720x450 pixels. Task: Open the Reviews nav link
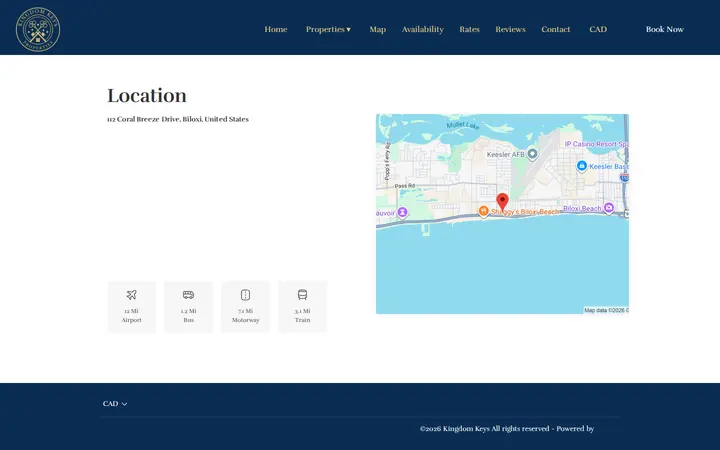tap(510, 29)
